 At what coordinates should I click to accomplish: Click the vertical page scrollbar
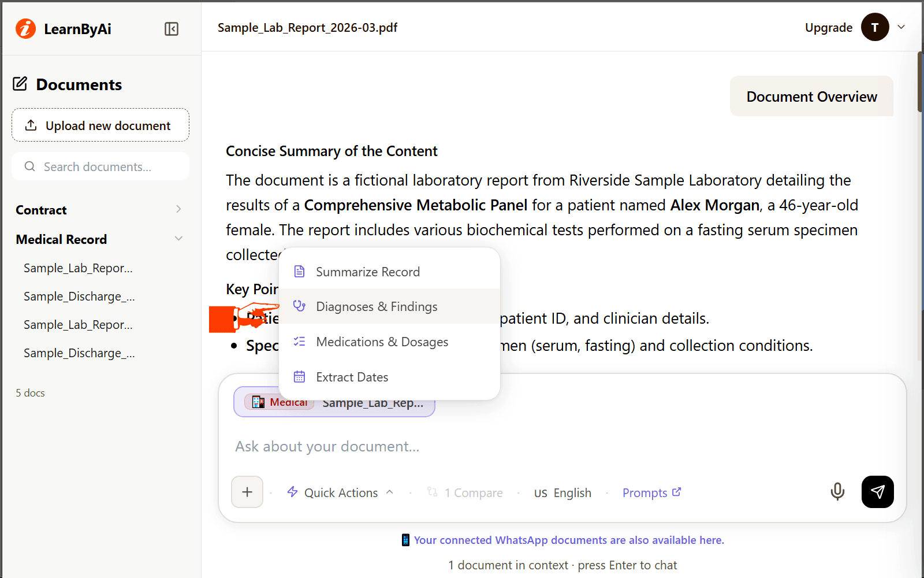(x=920, y=81)
